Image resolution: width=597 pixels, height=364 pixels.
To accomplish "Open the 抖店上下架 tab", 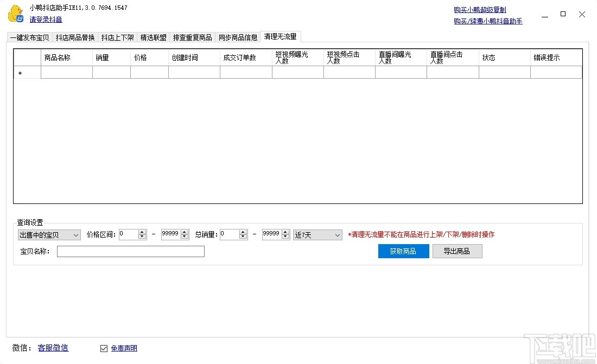I will pos(117,37).
